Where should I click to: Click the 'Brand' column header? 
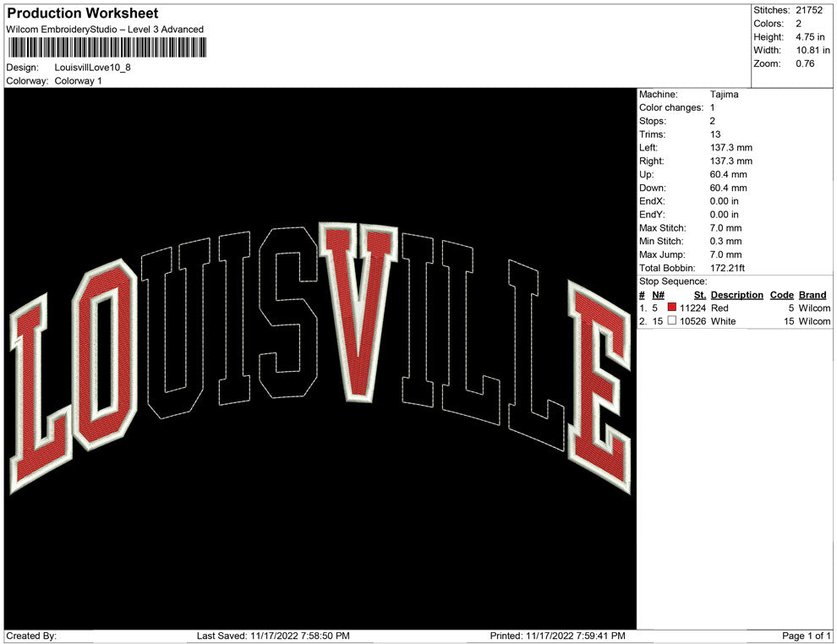[812, 295]
